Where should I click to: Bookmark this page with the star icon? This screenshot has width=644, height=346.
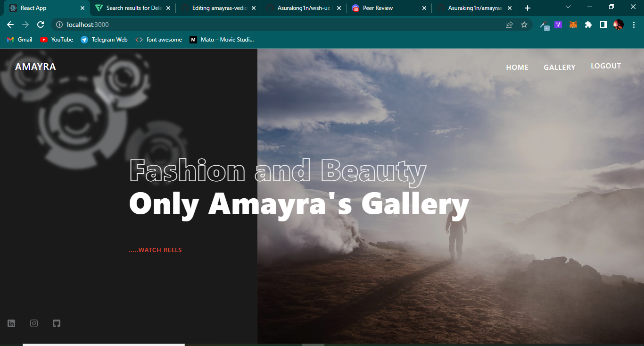524,25
